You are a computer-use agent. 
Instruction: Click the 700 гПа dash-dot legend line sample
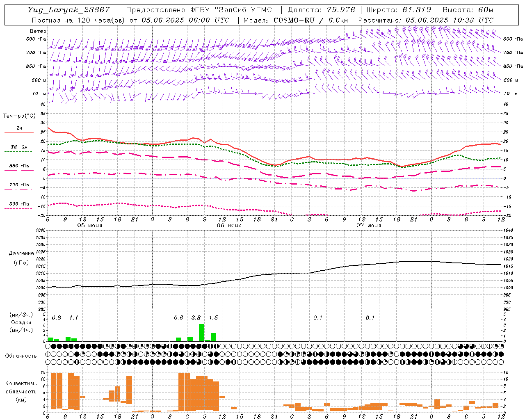pos(18,189)
